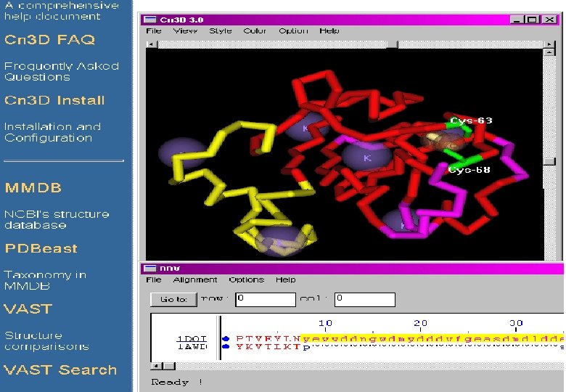Open Options menu in sequence viewer
The height and width of the screenshot is (392, 566).
coord(247,279)
